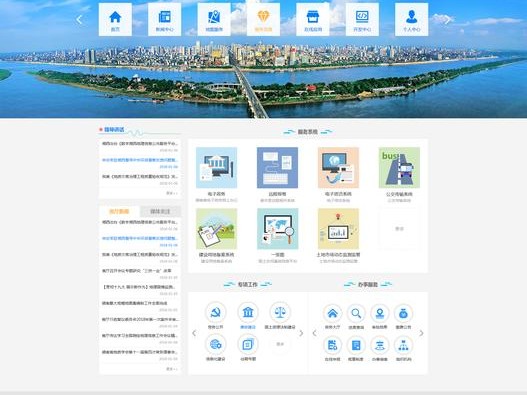
Task: Select the orange diamond navigation tile
Action: pos(263,19)
